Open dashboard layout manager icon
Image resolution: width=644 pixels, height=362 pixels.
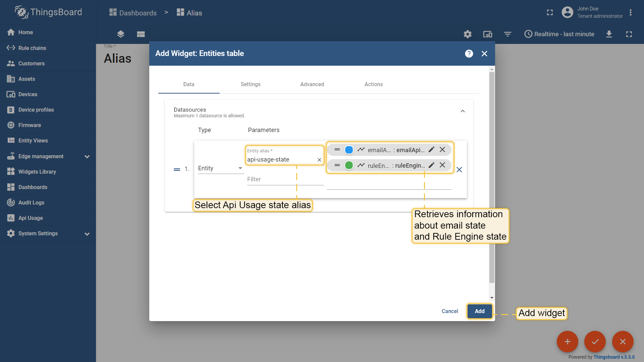(141, 34)
